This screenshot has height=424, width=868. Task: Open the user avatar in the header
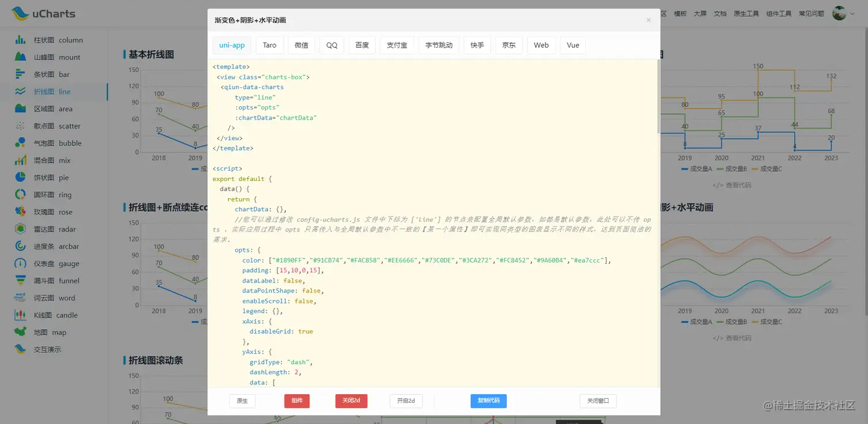(839, 13)
